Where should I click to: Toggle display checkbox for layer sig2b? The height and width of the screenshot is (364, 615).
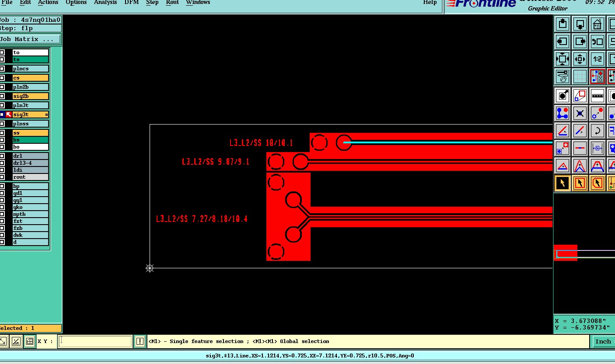point(2,96)
